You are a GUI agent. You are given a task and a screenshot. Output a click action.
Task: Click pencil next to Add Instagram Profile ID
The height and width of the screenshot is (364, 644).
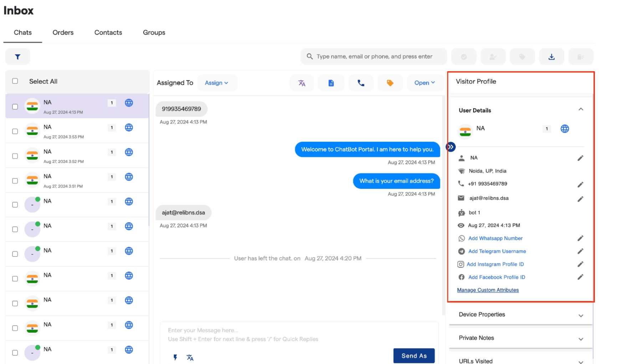[x=580, y=264]
